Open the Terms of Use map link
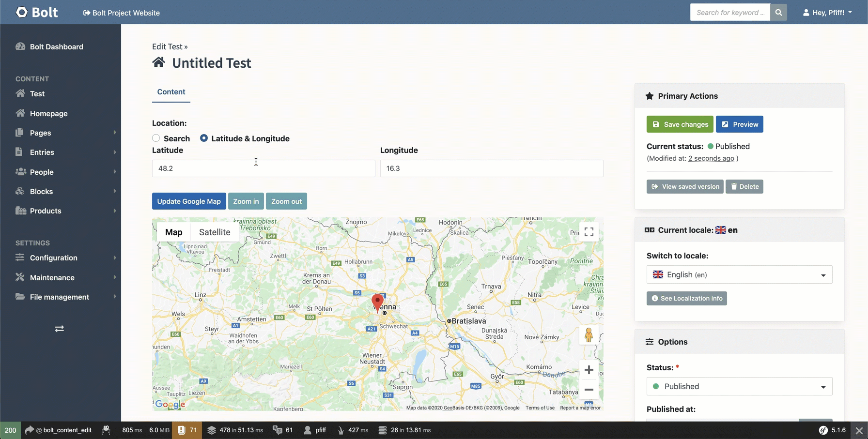The image size is (868, 439). click(540, 408)
